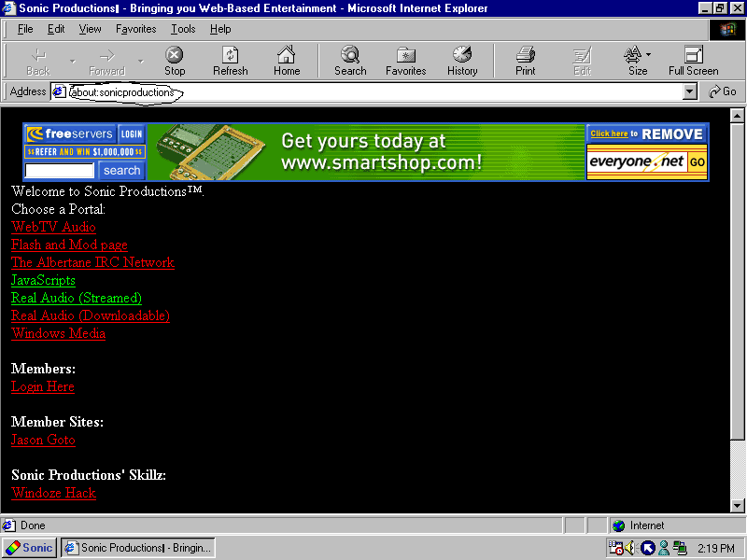
Task: Click the scrollbar down arrow
Action: click(x=737, y=505)
